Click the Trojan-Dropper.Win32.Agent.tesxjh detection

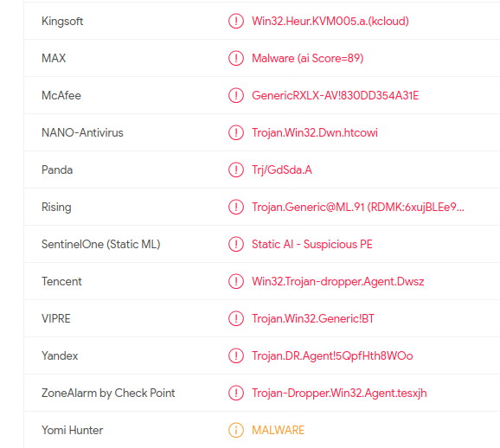pyautogui.click(x=339, y=394)
